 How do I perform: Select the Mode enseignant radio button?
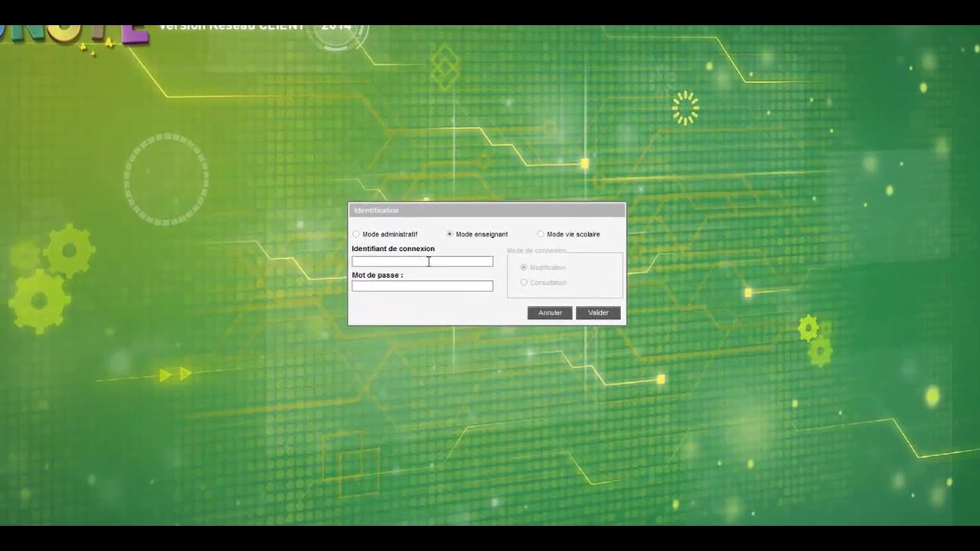(x=449, y=234)
